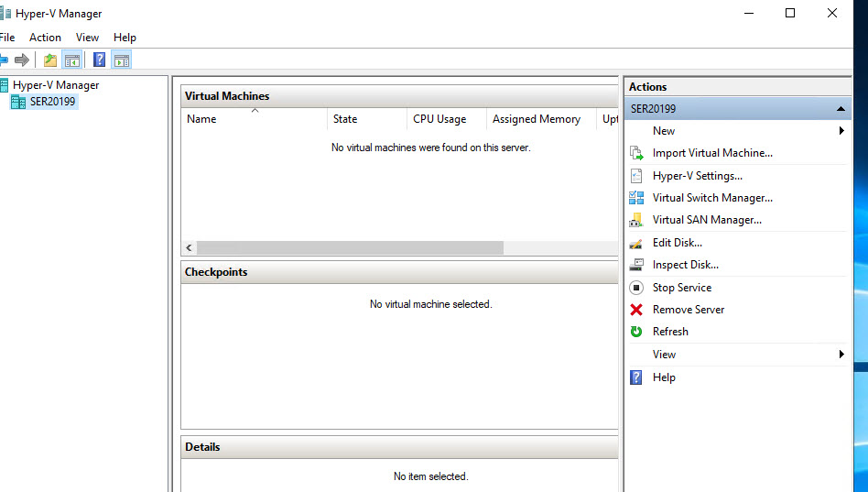Click the Forward arrow toolbar icon
The image size is (868, 492).
22,60
